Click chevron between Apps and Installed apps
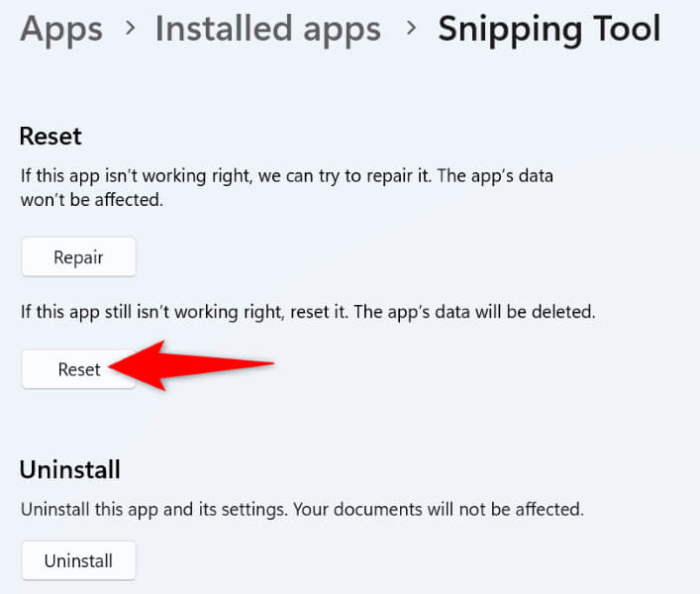700x594 pixels. pos(130,29)
